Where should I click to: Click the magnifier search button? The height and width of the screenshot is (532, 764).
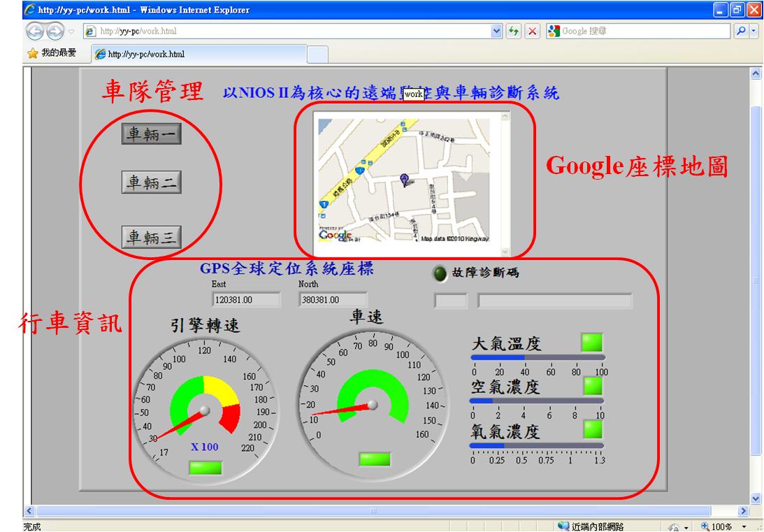point(741,31)
